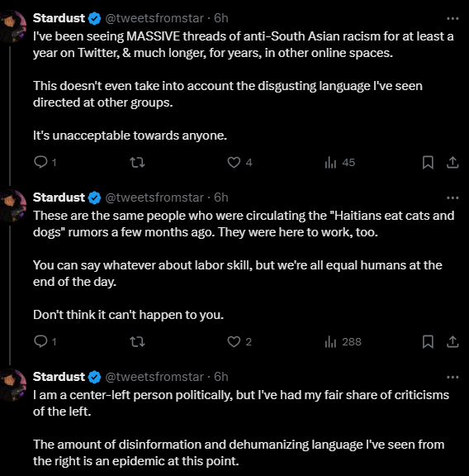Bookmark the first tweet
Viewport: 469px width, 476px height.
(x=428, y=163)
